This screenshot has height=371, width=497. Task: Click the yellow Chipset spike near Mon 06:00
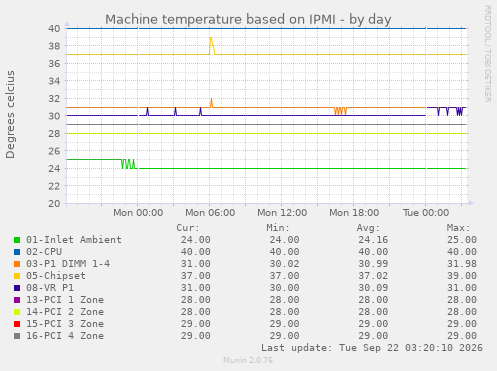coord(211,46)
